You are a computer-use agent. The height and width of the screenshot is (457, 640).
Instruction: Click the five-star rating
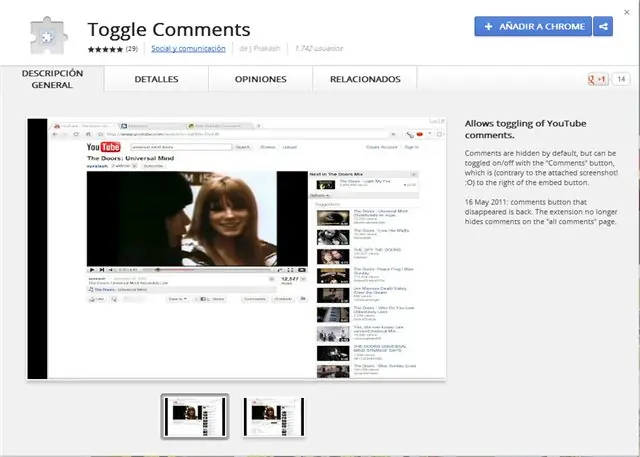click(x=105, y=49)
